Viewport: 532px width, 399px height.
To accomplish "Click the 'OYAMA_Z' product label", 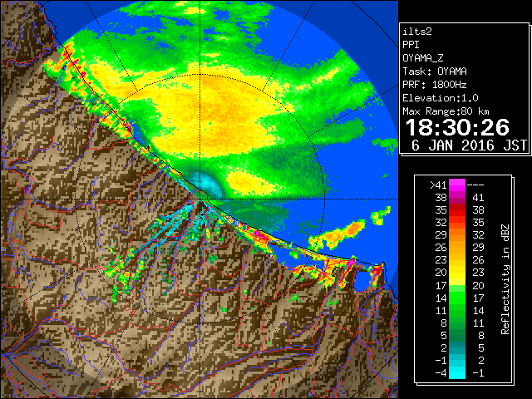I will point(423,58).
